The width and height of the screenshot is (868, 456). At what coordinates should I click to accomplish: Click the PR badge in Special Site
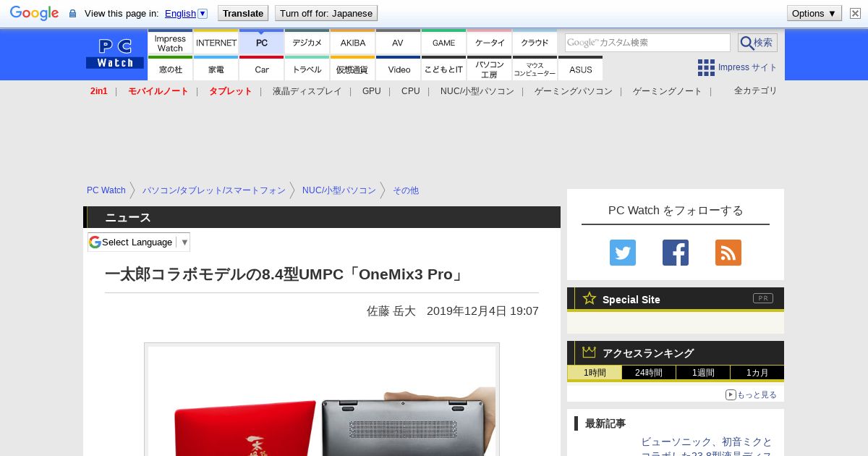763,298
